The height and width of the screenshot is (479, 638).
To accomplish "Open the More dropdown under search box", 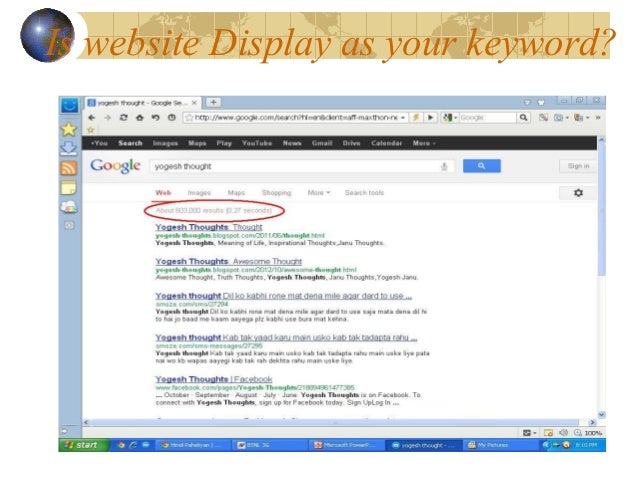I will 319,192.
